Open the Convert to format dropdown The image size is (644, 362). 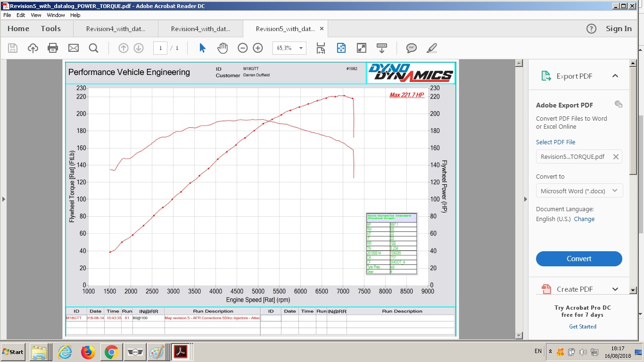pyautogui.click(x=579, y=191)
